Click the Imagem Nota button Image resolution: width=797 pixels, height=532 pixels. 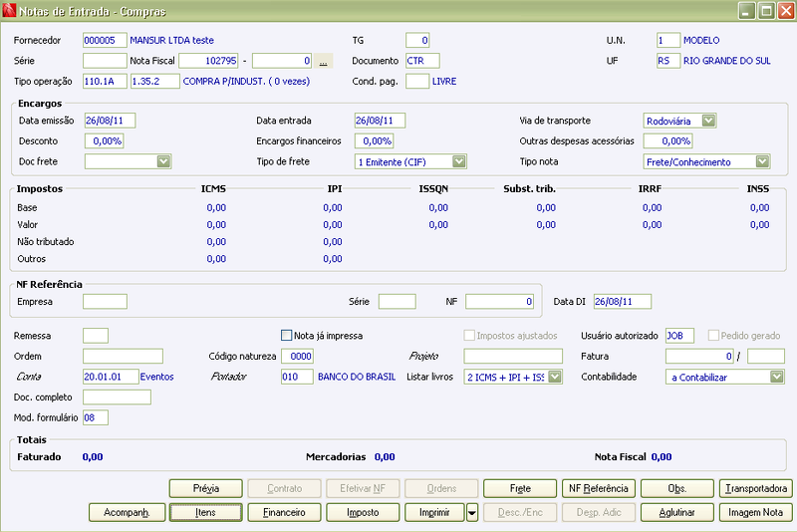(x=756, y=513)
